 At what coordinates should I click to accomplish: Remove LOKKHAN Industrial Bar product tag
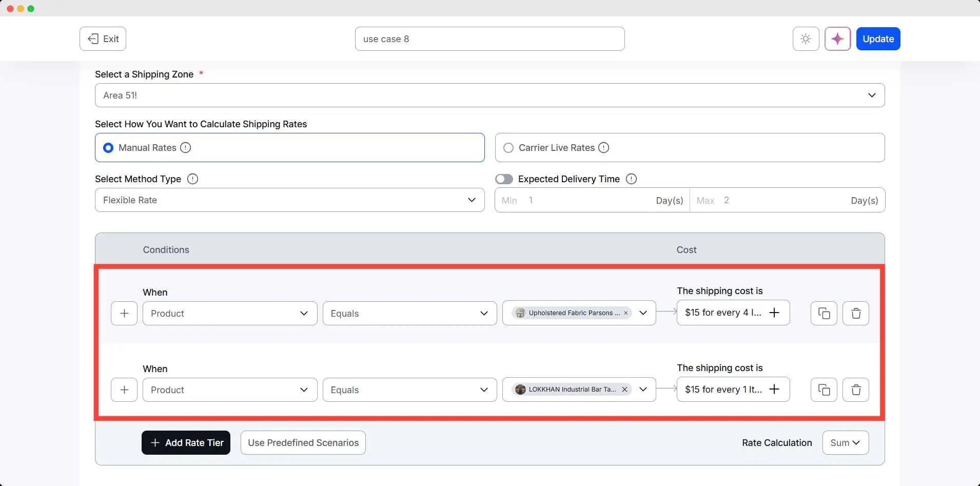pyautogui.click(x=624, y=390)
